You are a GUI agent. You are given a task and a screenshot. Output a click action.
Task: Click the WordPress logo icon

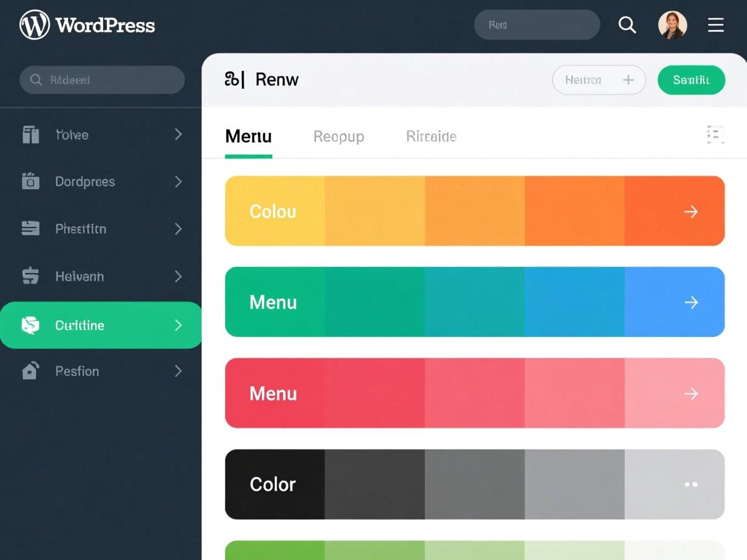click(34, 25)
